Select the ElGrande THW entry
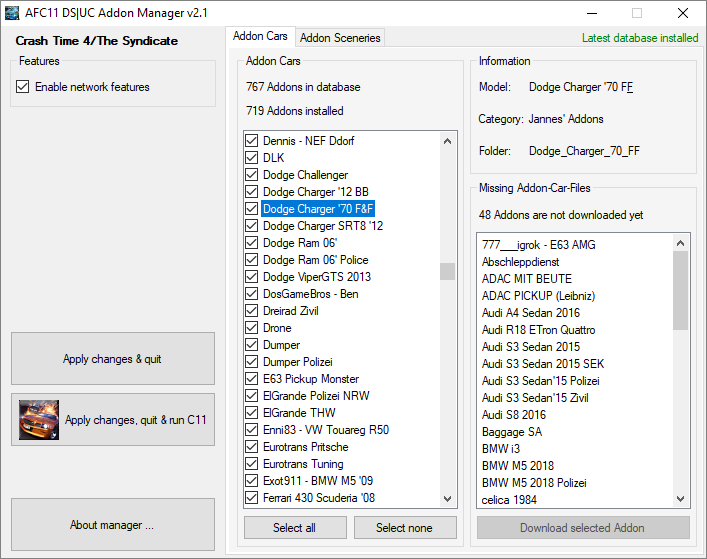Screen dimensions: 707x559 point(299,412)
